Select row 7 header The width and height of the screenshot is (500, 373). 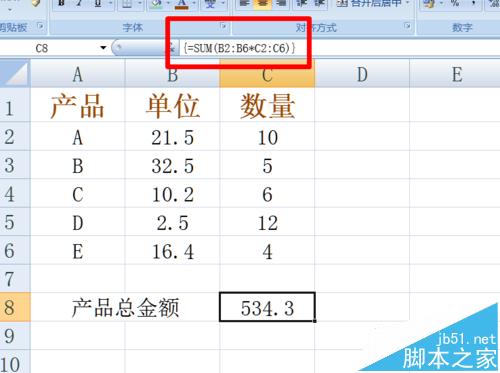(15, 279)
